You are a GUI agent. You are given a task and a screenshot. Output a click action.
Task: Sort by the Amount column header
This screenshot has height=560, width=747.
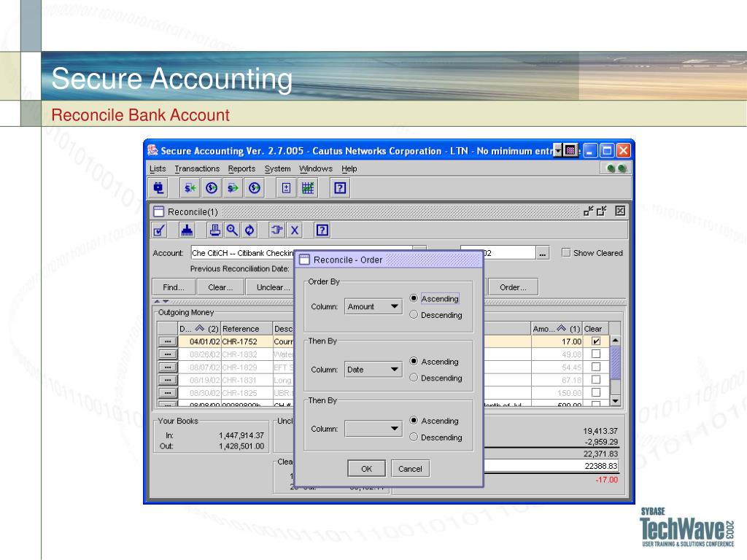[557, 329]
